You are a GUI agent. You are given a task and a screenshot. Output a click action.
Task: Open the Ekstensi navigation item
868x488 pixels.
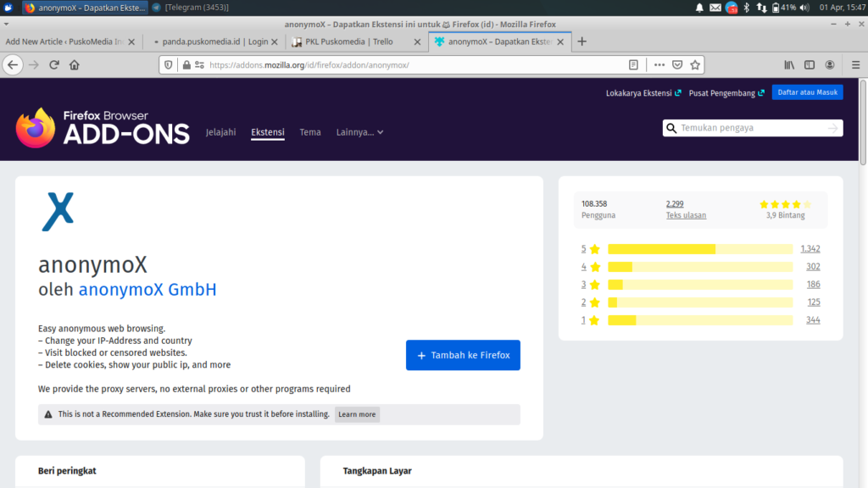pos(268,132)
